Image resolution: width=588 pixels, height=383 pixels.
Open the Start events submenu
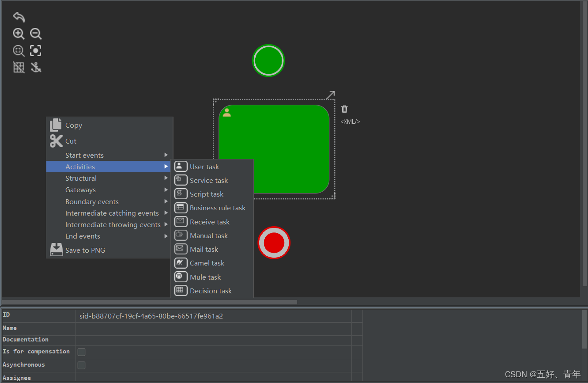[x=109, y=155]
